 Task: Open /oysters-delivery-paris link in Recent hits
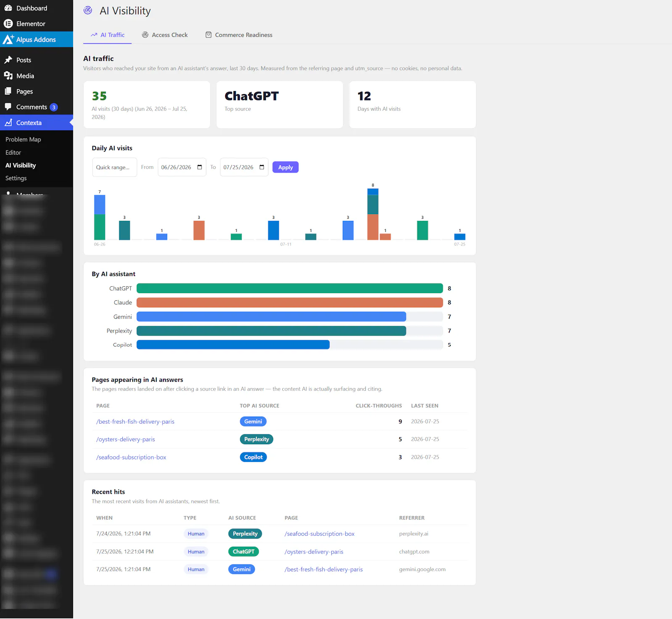314,552
